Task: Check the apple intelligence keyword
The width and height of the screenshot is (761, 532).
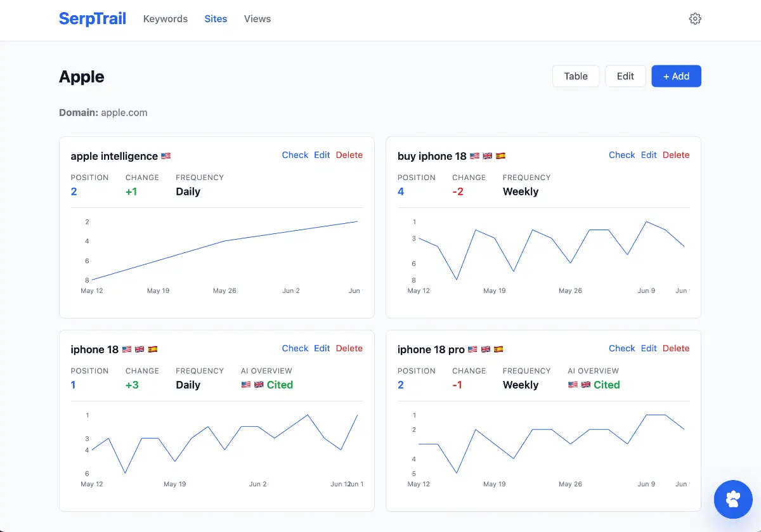Action: 295,155
